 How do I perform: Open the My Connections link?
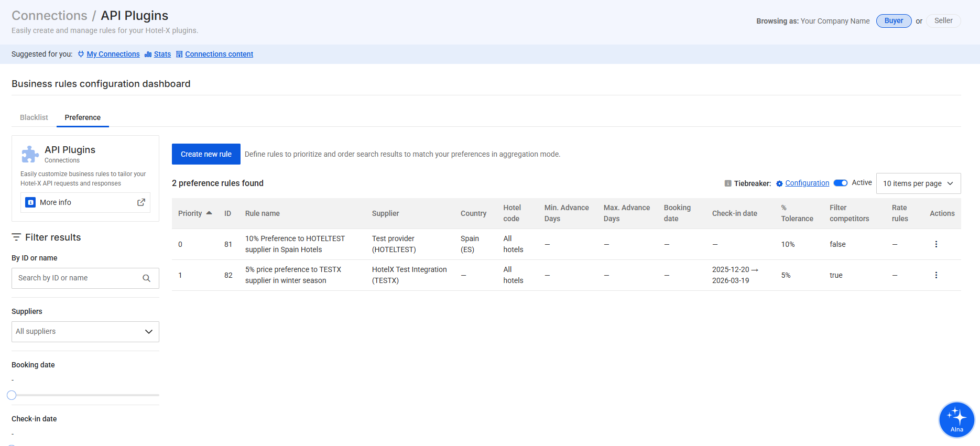[113, 54]
